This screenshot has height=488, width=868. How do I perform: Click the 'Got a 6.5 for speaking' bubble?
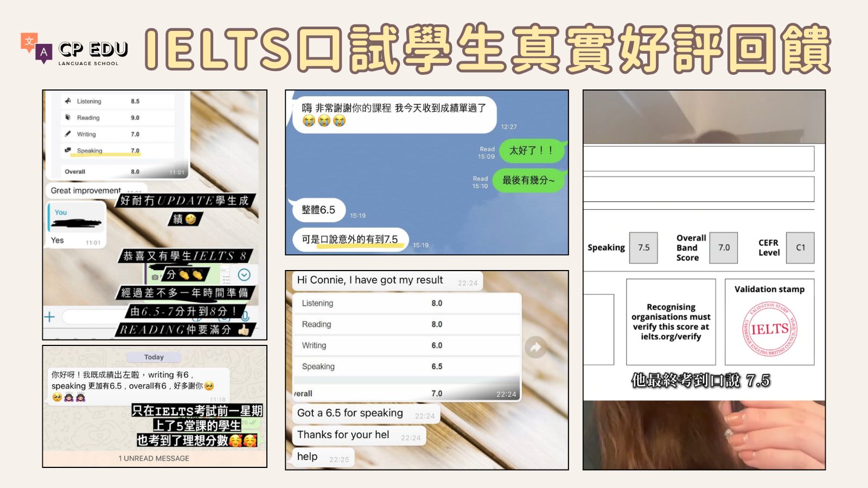366,413
